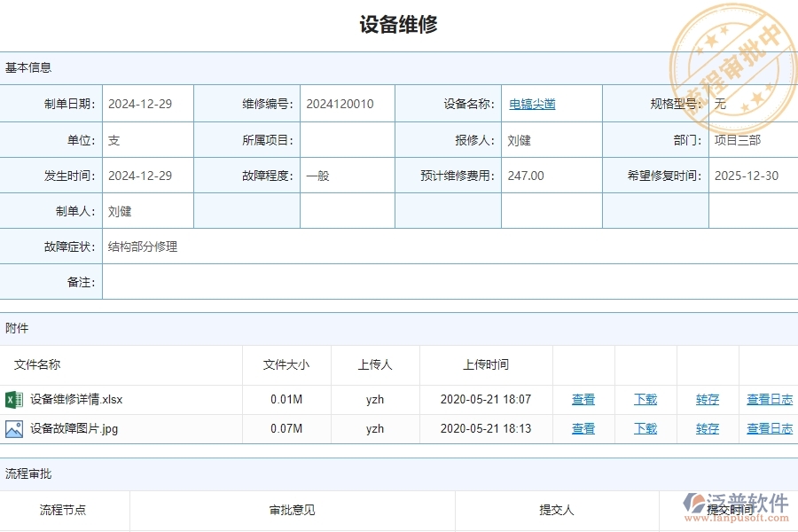Click 下载 to download 设备维修详情.xlsx
This screenshot has width=798, height=532.
coord(645,399)
